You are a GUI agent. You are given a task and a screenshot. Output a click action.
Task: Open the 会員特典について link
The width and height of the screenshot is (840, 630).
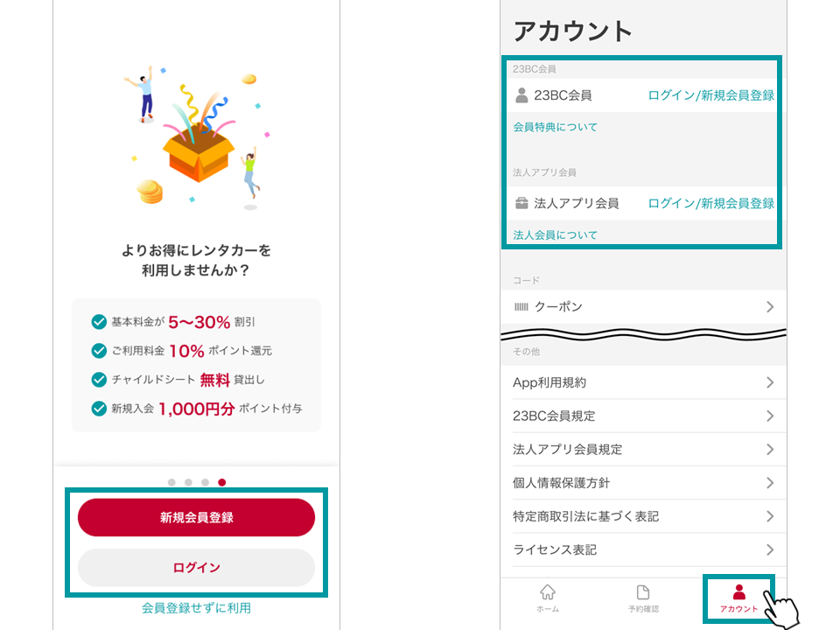pos(555,127)
